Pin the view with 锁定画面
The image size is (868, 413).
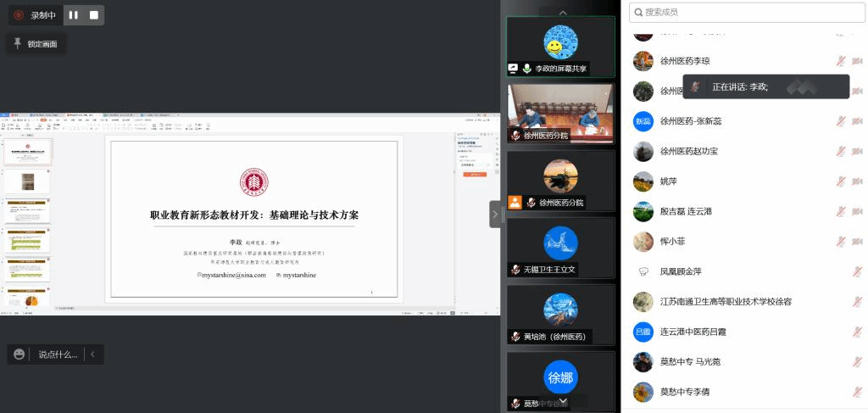tap(35, 43)
